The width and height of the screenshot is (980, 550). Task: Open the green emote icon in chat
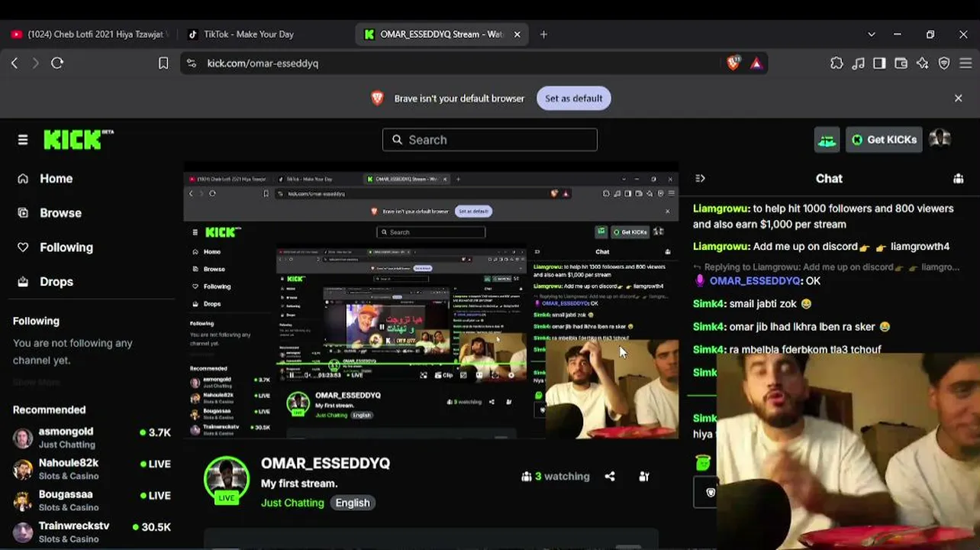tap(703, 462)
